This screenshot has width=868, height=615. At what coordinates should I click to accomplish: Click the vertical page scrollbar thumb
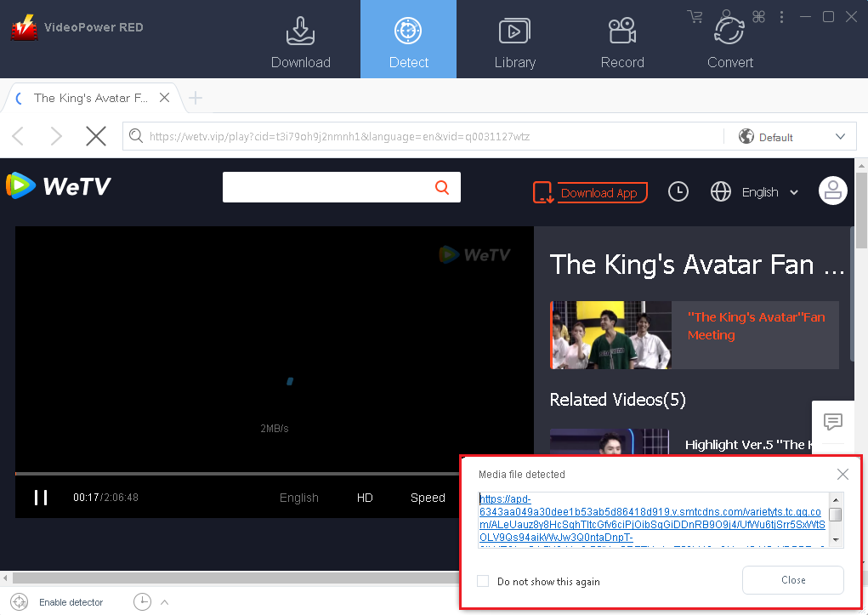tap(861, 211)
